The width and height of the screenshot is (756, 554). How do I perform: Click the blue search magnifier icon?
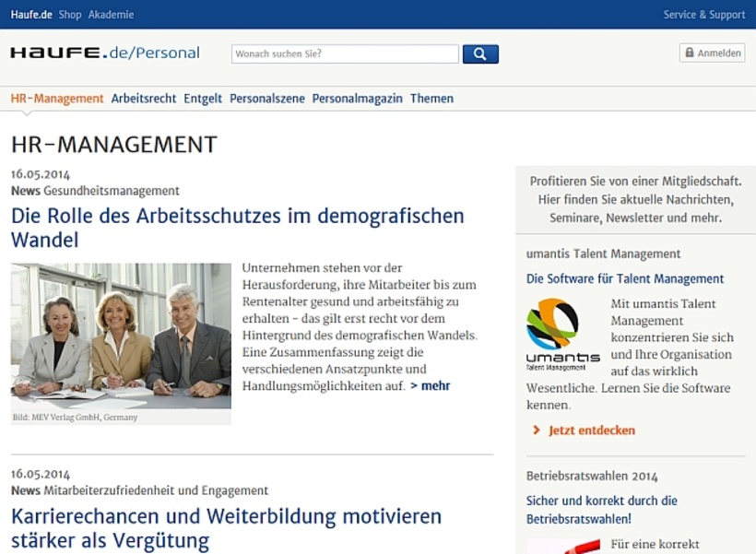click(x=479, y=53)
